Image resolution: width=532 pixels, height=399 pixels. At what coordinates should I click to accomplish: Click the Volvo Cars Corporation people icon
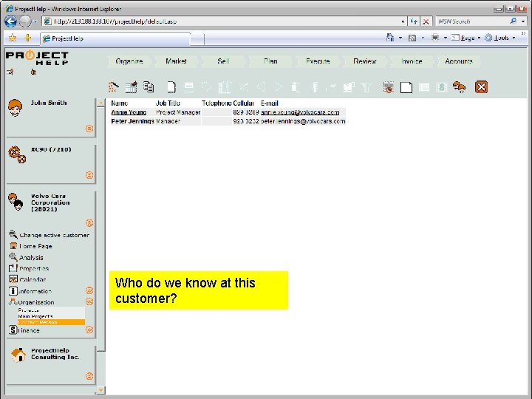coord(16,202)
